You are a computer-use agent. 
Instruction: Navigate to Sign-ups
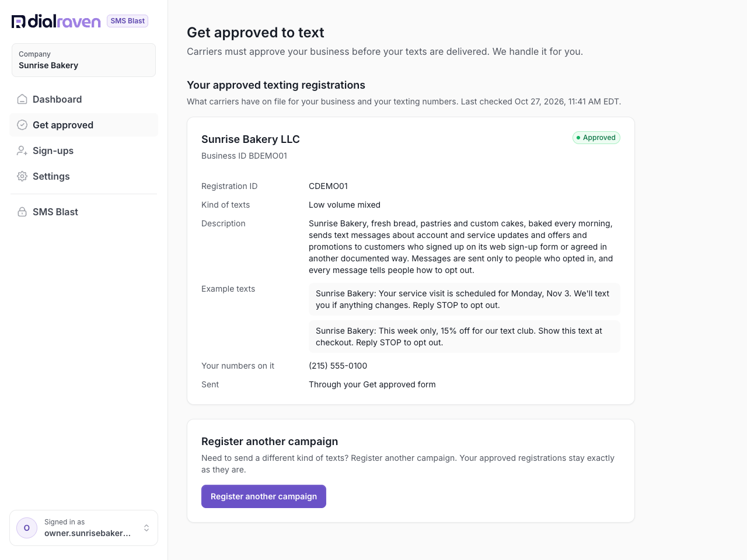[83, 150]
